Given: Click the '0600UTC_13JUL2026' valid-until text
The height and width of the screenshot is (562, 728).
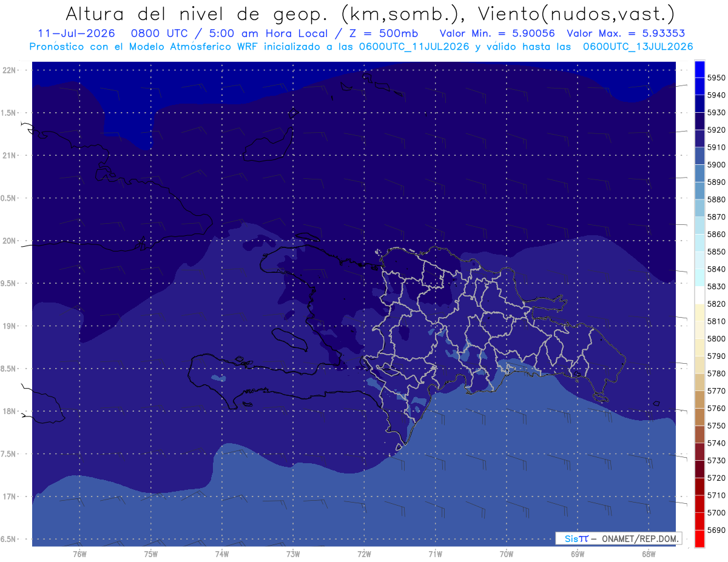Looking at the screenshot, I should (638, 46).
